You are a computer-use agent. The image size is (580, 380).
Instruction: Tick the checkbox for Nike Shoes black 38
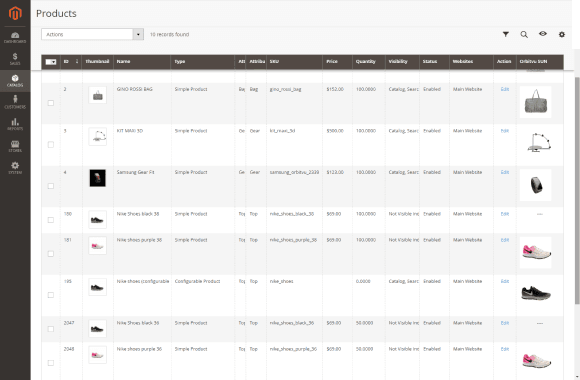point(51,220)
